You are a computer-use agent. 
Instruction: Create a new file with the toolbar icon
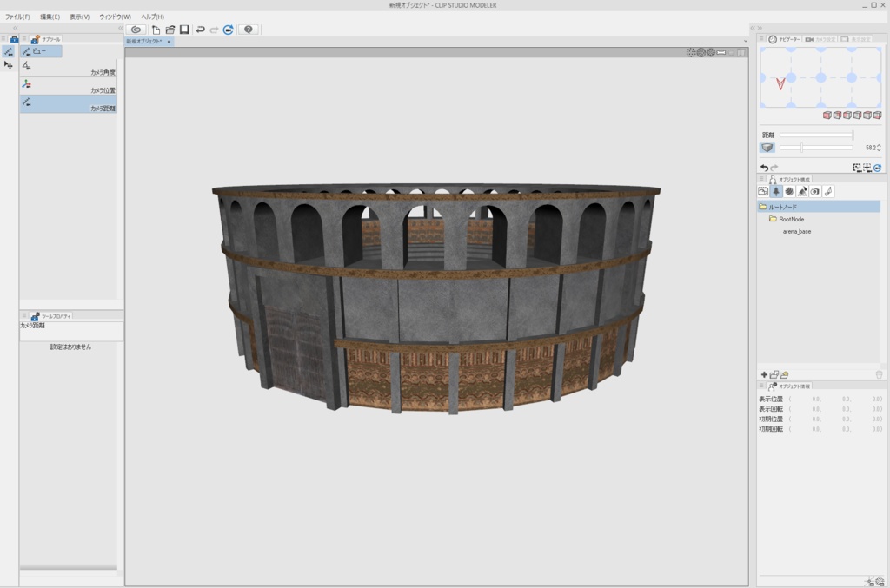[156, 30]
